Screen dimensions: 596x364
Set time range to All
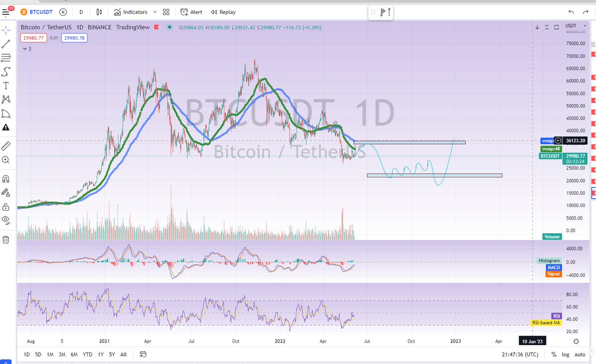point(124,355)
